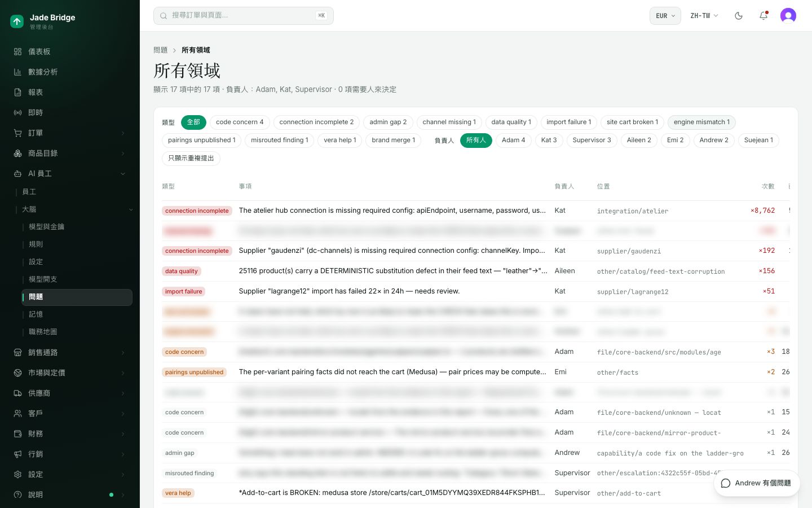Select the 全部 type filter chip
Image resolution: width=812 pixels, height=508 pixels.
[193, 122]
